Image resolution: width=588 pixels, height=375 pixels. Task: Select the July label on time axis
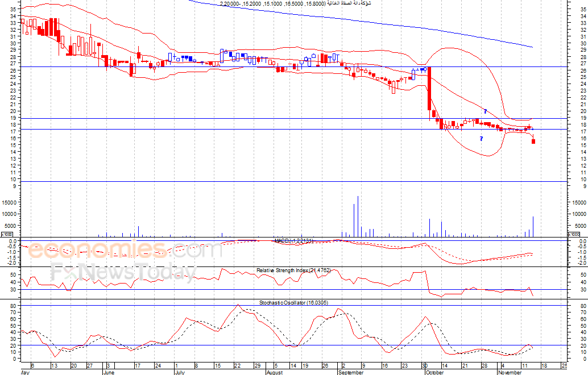[180, 373]
